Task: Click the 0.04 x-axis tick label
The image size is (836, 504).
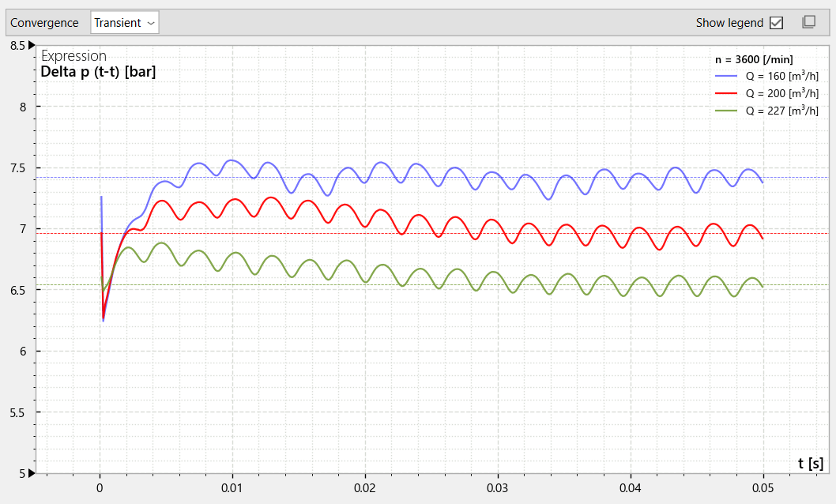Action: (x=631, y=488)
